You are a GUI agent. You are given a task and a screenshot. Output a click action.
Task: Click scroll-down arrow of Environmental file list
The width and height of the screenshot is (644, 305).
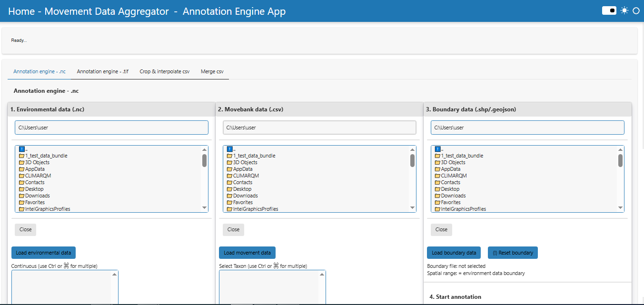coord(204,208)
